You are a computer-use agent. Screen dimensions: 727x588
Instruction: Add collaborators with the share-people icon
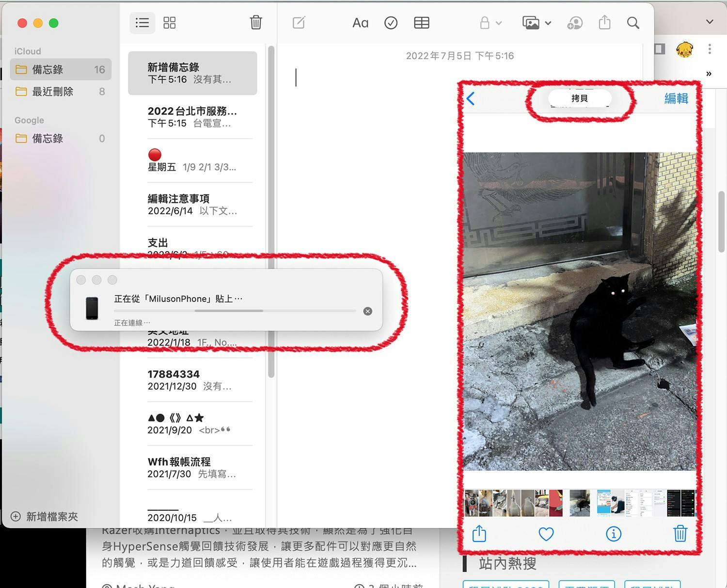(x=575, y=23)
